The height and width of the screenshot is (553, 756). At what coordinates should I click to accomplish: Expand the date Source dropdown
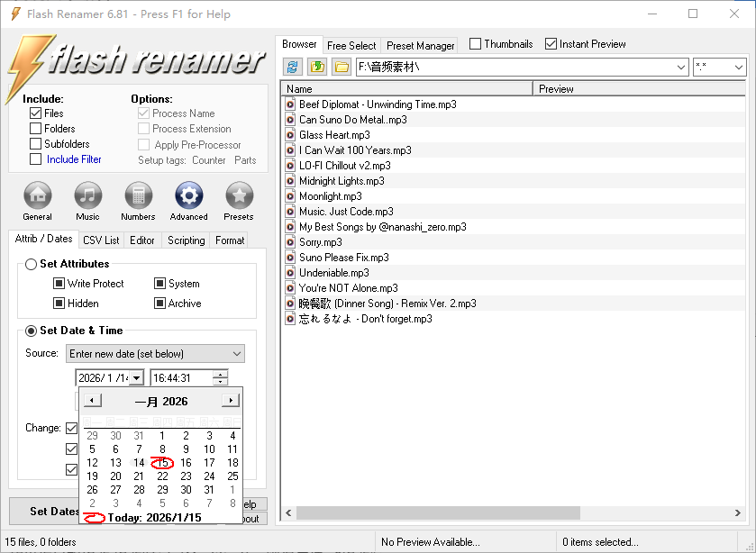point(236,354)
